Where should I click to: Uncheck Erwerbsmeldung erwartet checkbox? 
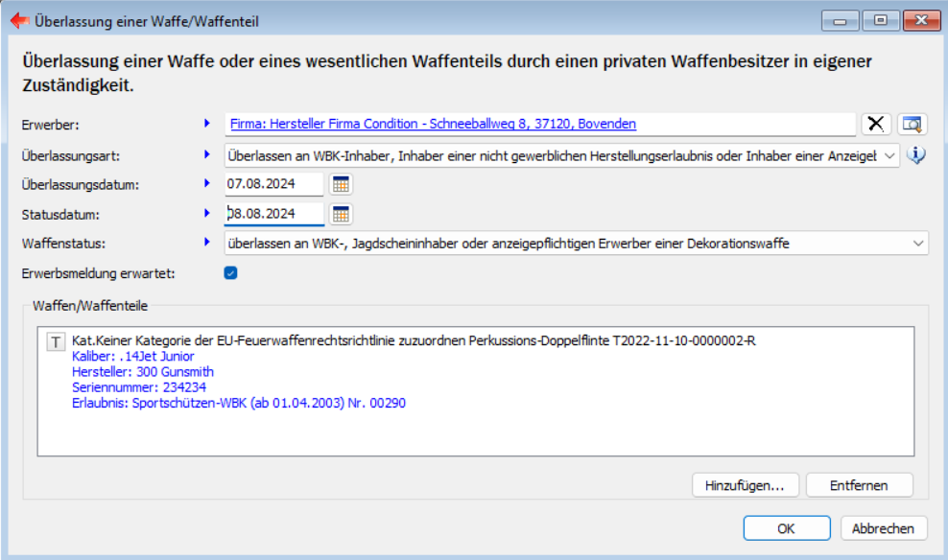230,273
